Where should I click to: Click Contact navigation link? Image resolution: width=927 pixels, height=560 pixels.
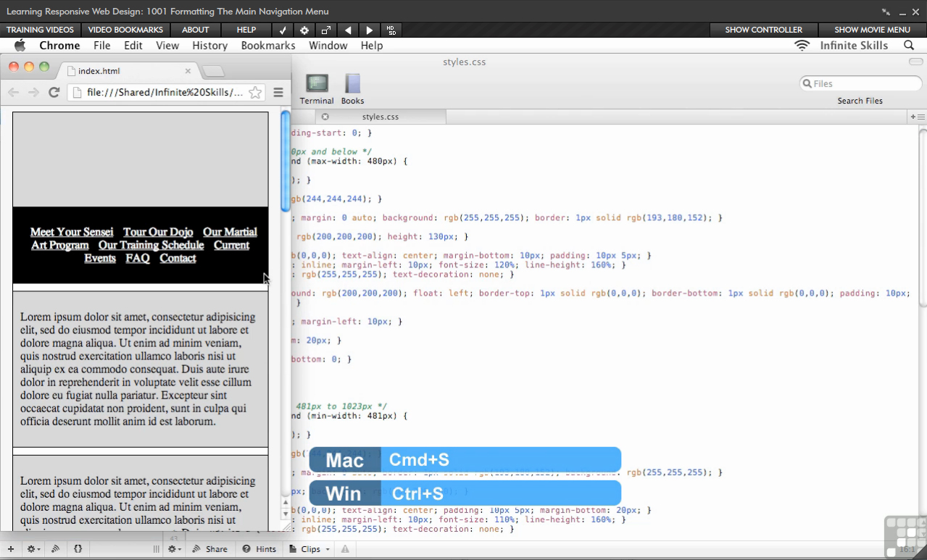178,258
